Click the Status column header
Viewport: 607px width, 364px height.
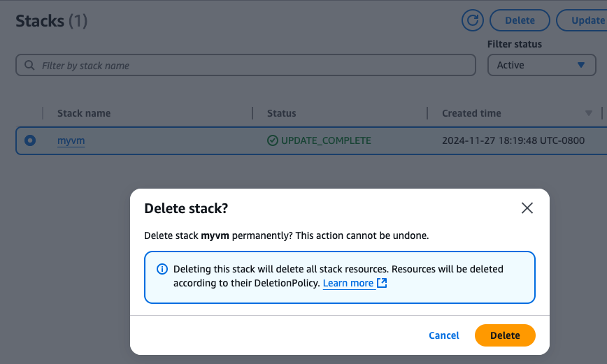click(x=282, y=113)
